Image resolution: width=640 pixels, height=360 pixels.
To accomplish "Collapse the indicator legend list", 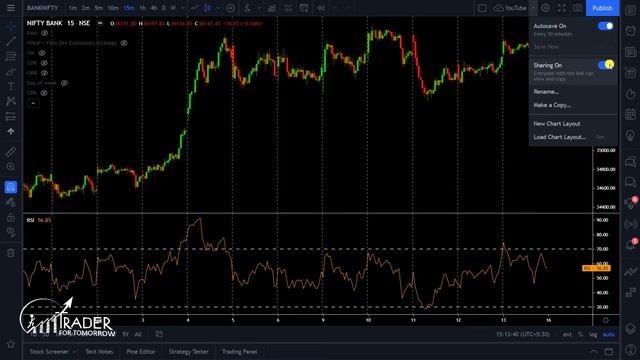I will [x=33, y=103].
